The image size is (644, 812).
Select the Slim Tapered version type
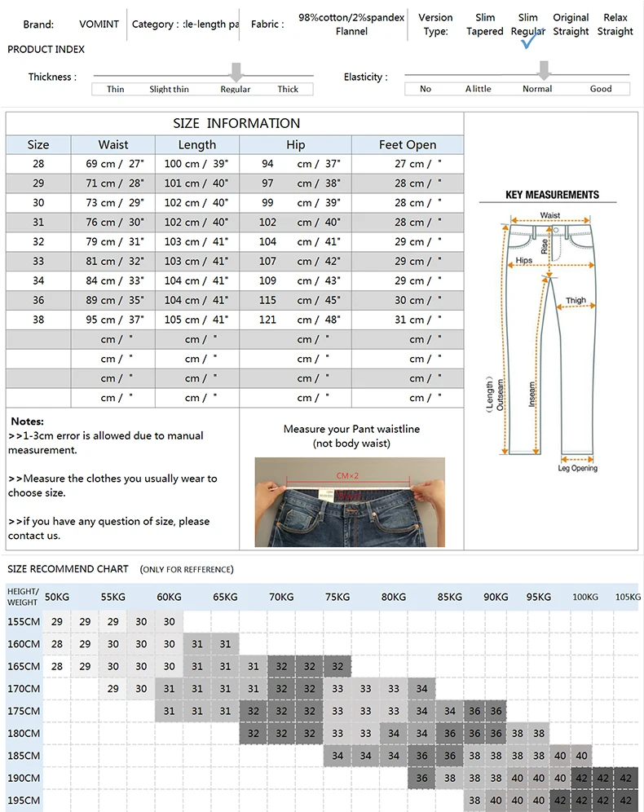[x=484, y=24]
